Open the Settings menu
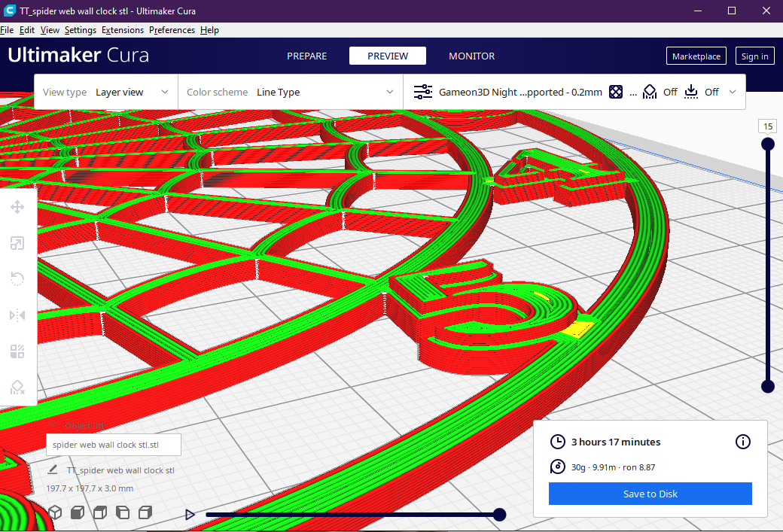Screen dimensions: 783x532 pos(81,30)
